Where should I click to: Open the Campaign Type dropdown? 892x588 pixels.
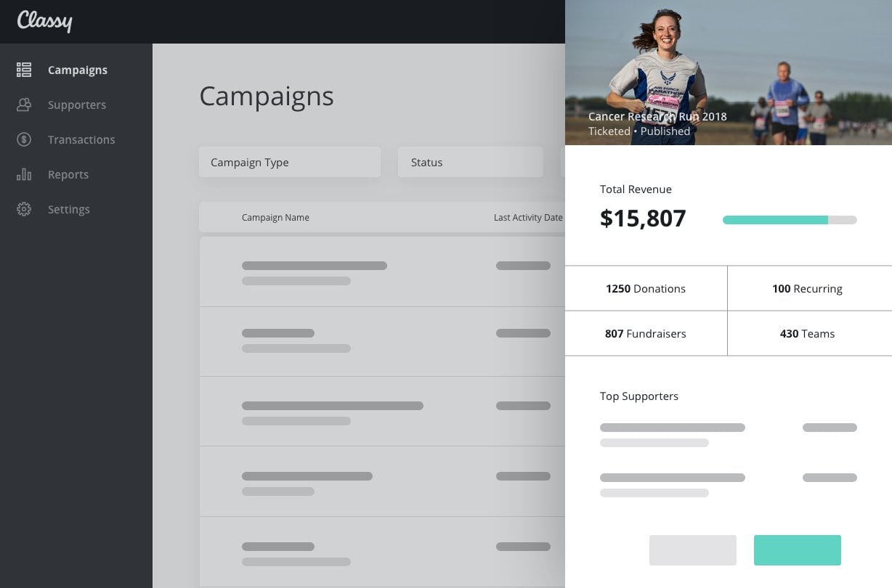tap(290, 162)
